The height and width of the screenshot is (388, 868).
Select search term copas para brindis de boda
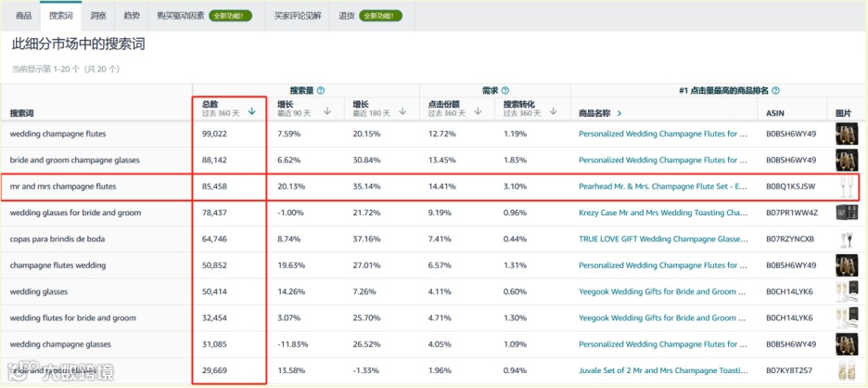tap(57, 239)
